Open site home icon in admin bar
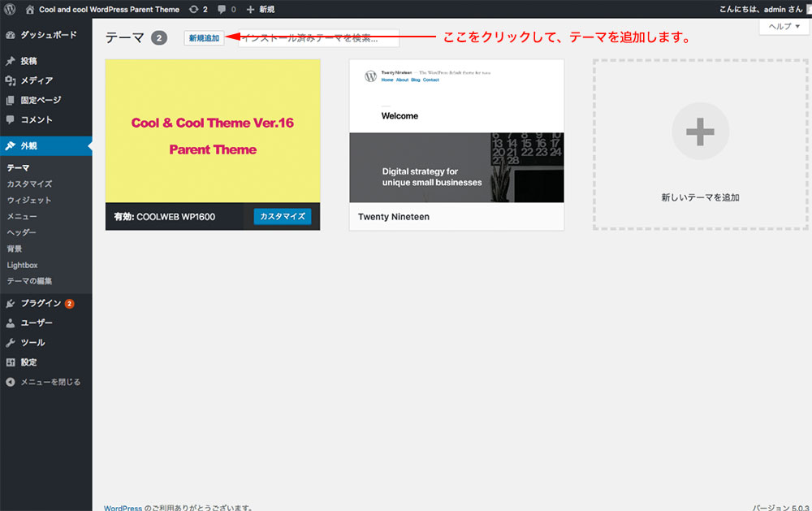Screen dimensions: 812x511 pos(29,9)
